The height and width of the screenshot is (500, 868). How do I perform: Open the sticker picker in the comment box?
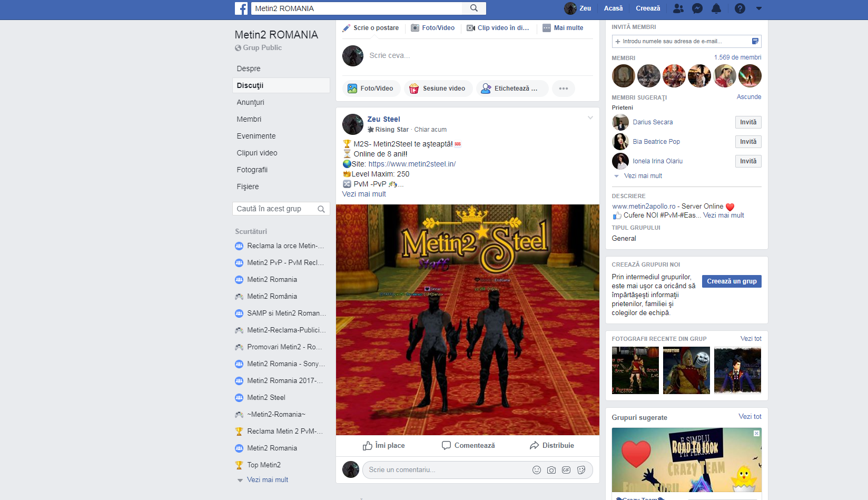coord(581,470)
